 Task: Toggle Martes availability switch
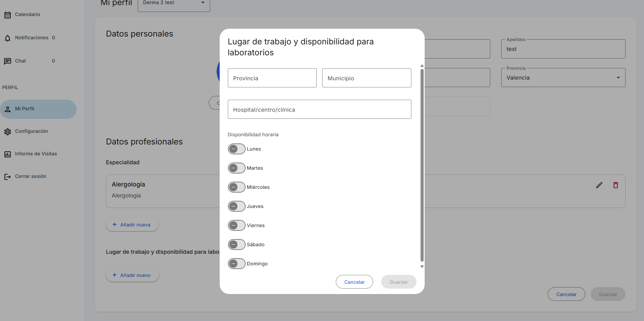click(x=236, y=168)
